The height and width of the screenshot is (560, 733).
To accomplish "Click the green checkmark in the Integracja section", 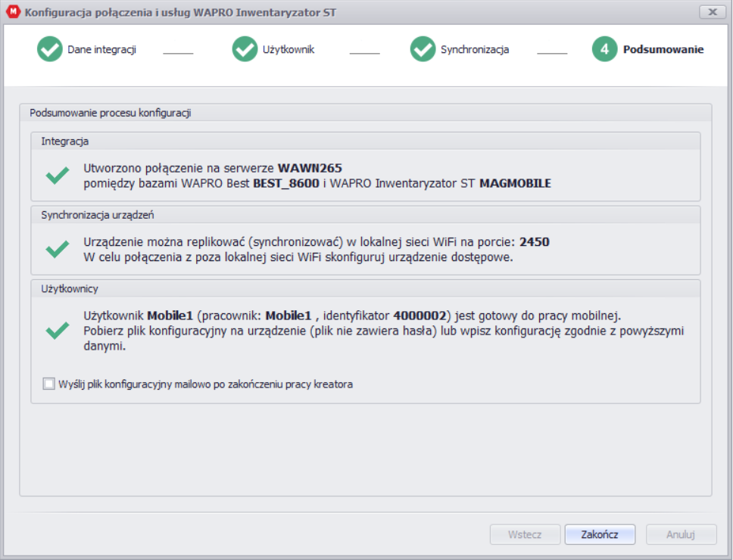I will (58, 176).
